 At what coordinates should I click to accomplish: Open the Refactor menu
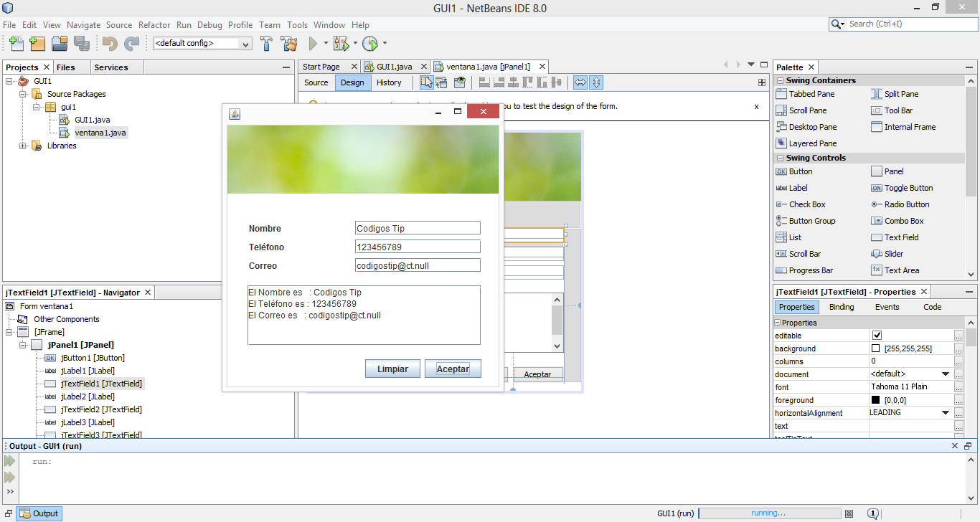point(154,24)
